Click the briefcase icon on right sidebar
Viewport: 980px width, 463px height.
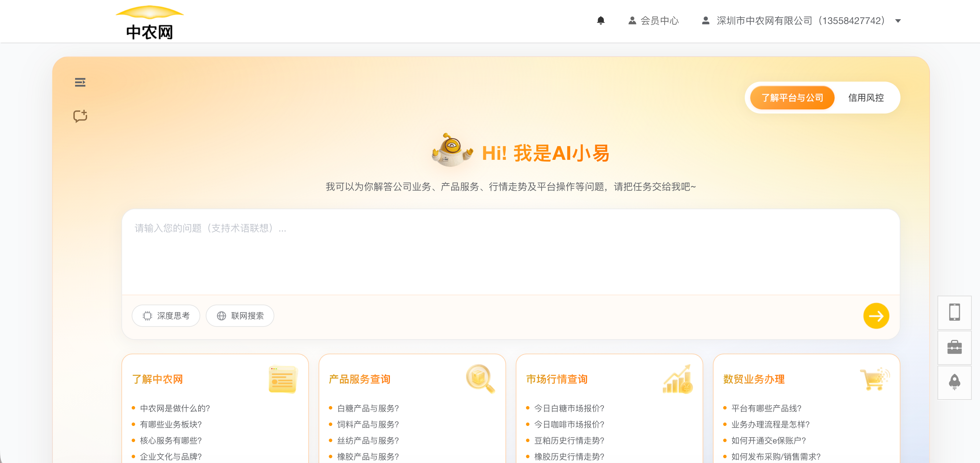954,347
